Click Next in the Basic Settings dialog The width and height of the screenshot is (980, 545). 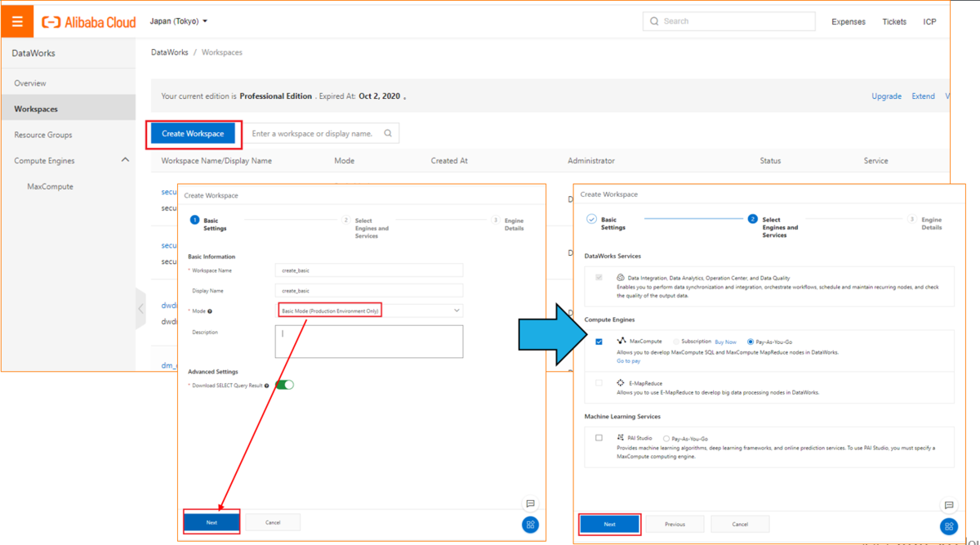point(212,522)
